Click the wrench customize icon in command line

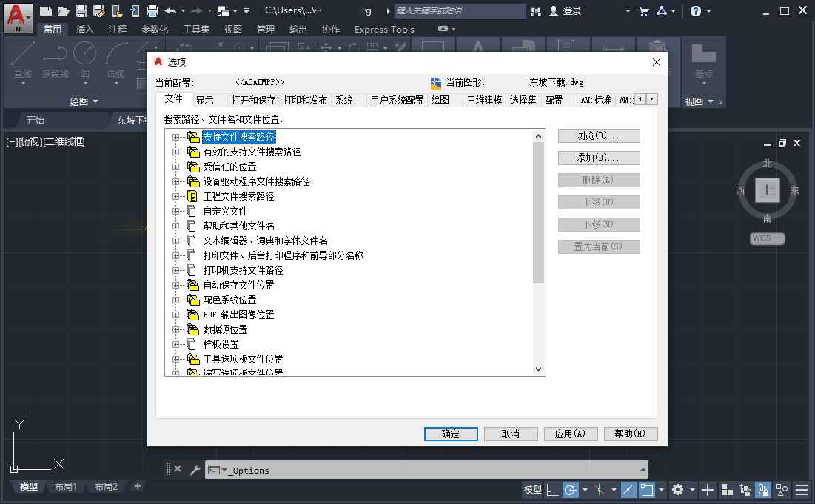pyautogui.click(x=195, y=470)
